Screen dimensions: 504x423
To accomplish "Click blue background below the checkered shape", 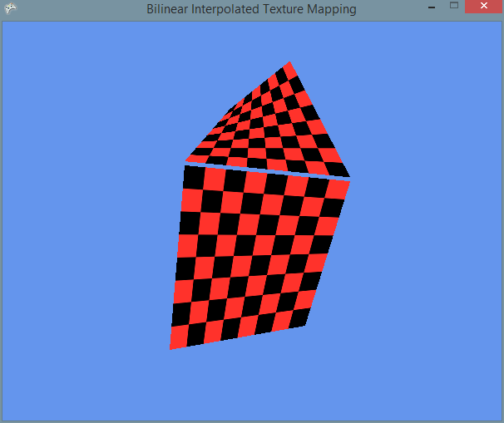I will [250, 382].
